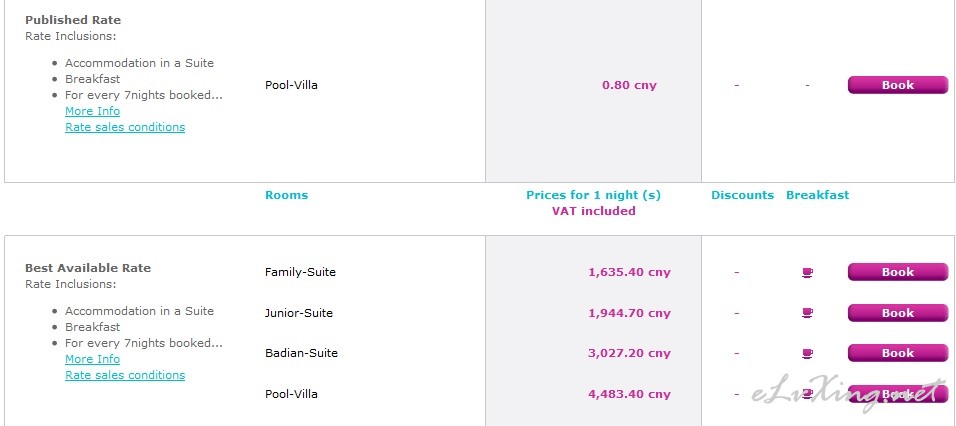Click the Pool-Villa breakfast cup icon
The width and height of the screenshot is (956, 426).
tap(807, 394)
